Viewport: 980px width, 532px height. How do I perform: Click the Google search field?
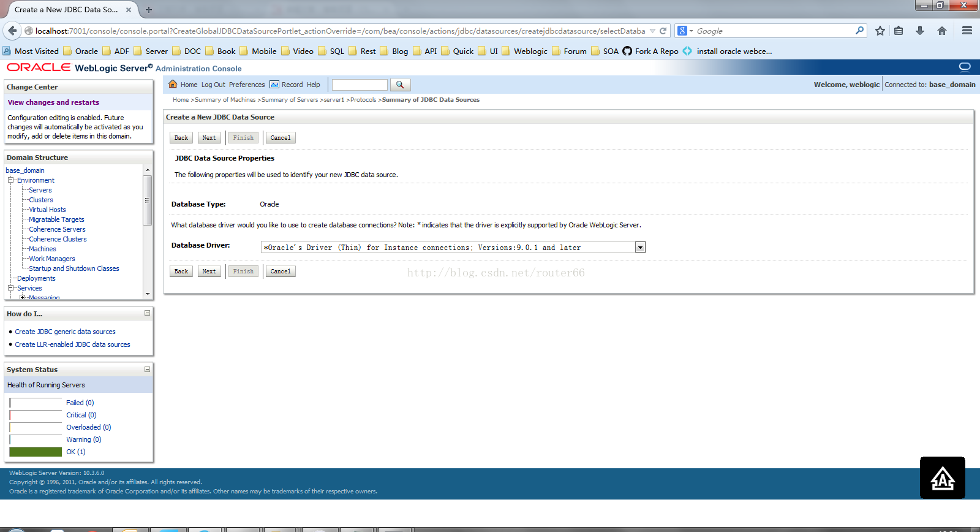[774, 31]
